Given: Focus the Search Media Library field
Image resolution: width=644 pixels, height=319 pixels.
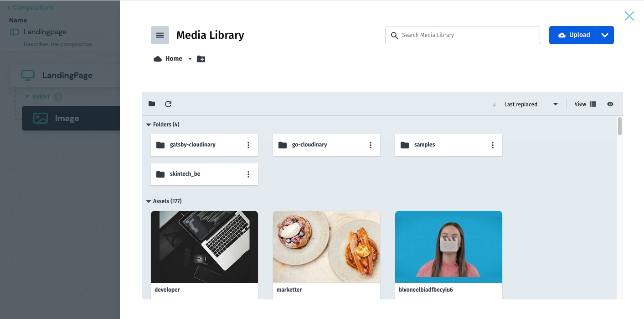Looking at the screenshot, I should (463, 35).
